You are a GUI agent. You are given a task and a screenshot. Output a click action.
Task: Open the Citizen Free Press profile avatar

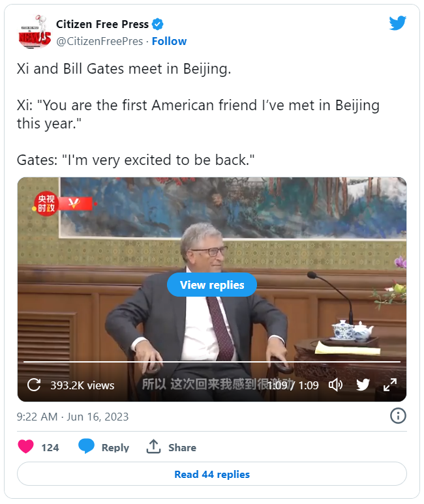click(35, 32)
